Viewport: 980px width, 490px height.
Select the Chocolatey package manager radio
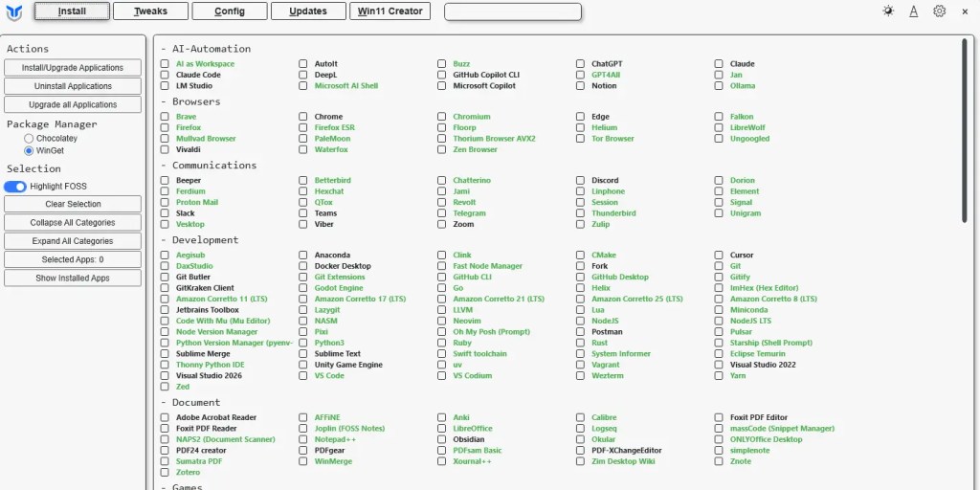pos(29,138)
